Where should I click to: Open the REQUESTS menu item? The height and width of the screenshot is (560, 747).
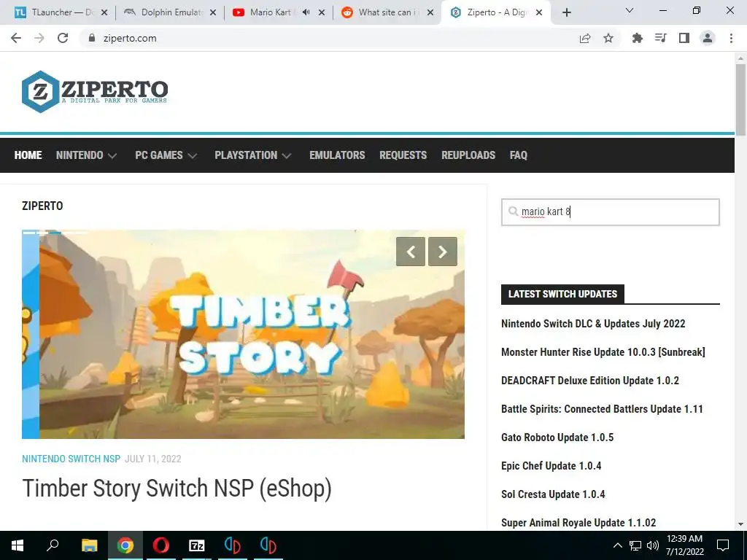click(x=403, y=155)
